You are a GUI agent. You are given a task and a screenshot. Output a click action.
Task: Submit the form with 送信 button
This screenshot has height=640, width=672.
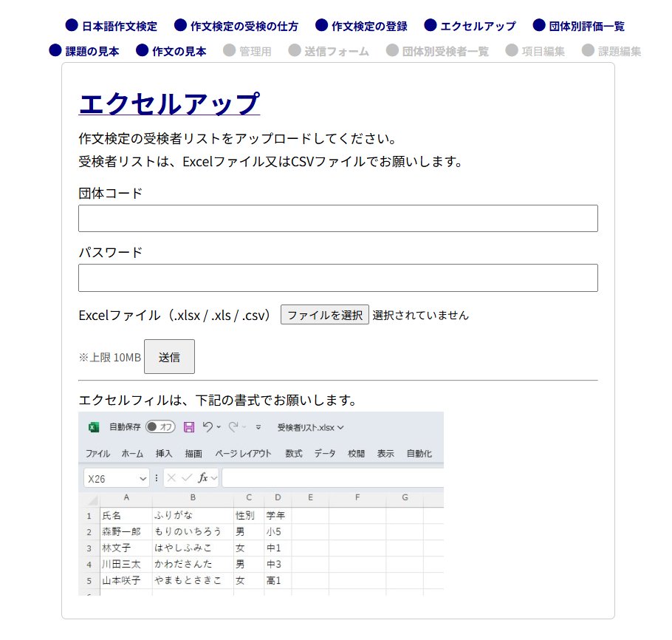[x=169, y=357]
